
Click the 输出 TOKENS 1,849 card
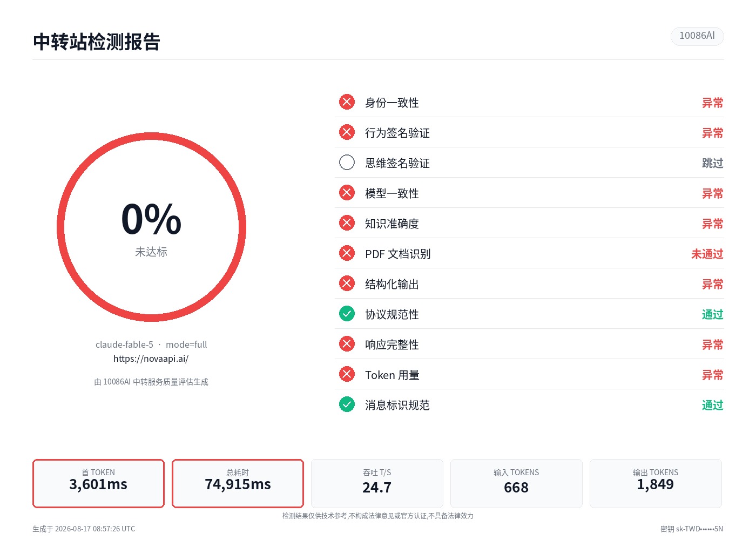point(656,483)
